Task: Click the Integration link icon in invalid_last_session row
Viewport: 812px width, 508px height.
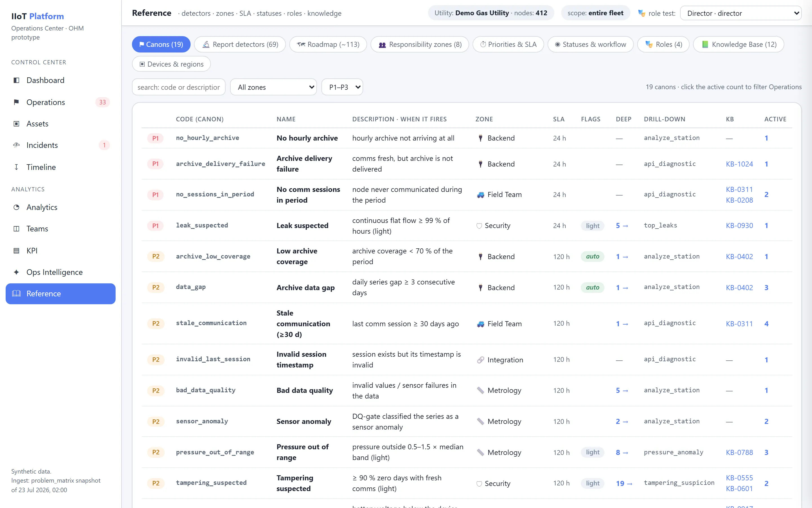Action: coord(480,360)
